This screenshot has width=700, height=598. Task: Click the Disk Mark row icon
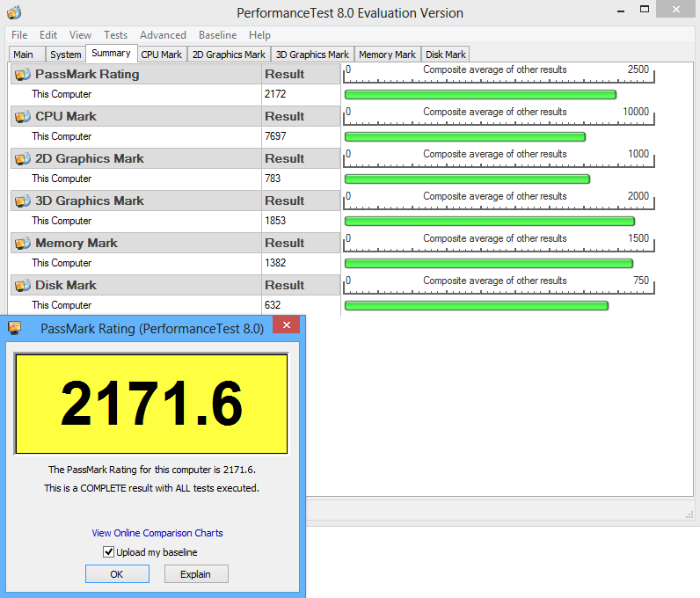(x=23, y=286)
